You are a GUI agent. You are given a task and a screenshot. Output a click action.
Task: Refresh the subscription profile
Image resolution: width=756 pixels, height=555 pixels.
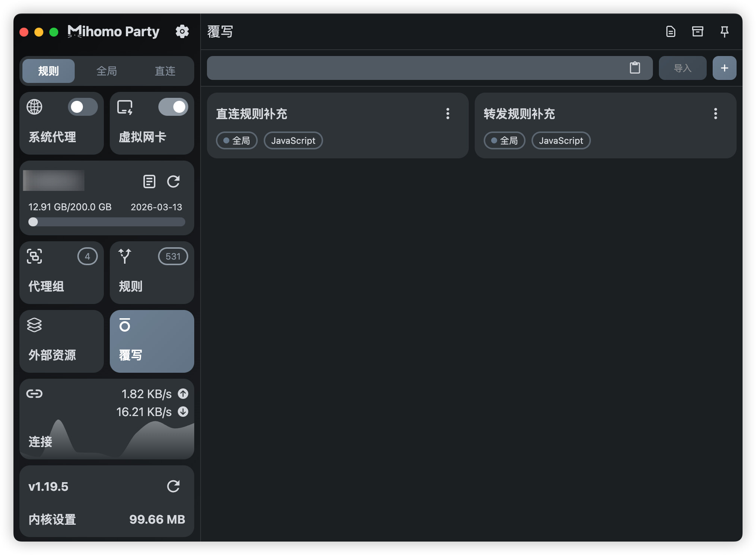173,182
